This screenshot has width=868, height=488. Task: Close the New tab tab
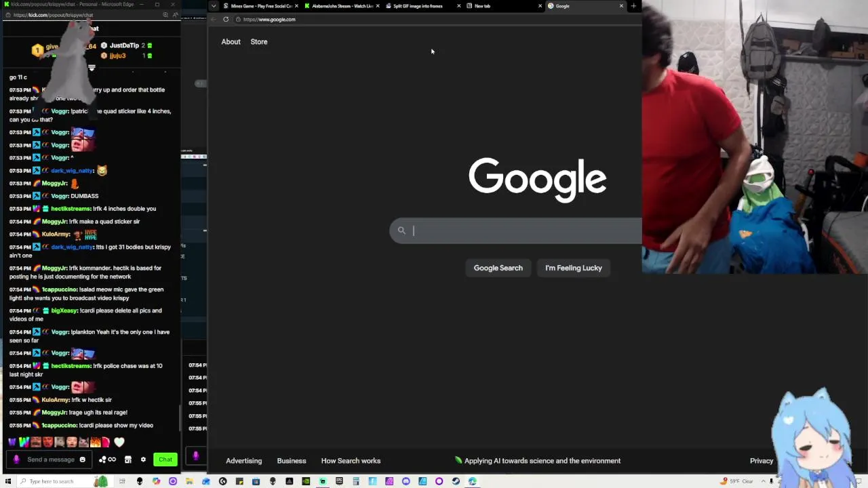(540, 6)
